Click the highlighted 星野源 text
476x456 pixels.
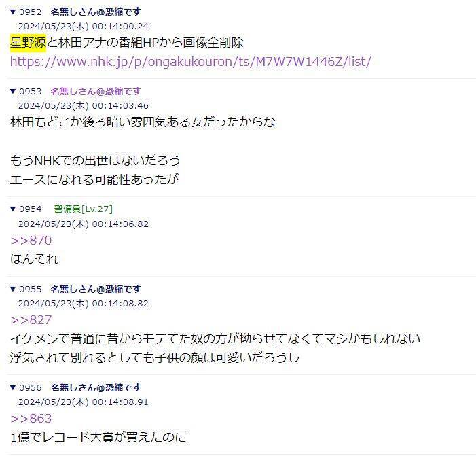28,43
